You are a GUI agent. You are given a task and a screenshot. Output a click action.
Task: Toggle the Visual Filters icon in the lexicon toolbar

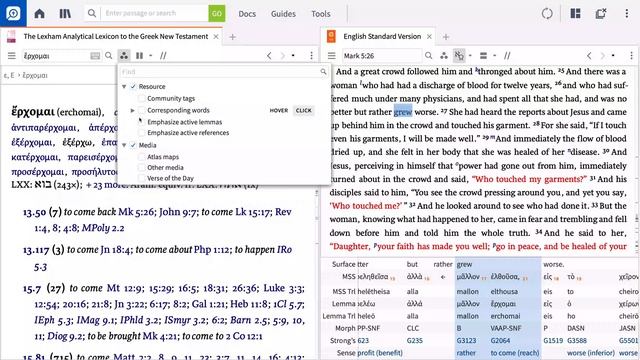coord(124,55)
